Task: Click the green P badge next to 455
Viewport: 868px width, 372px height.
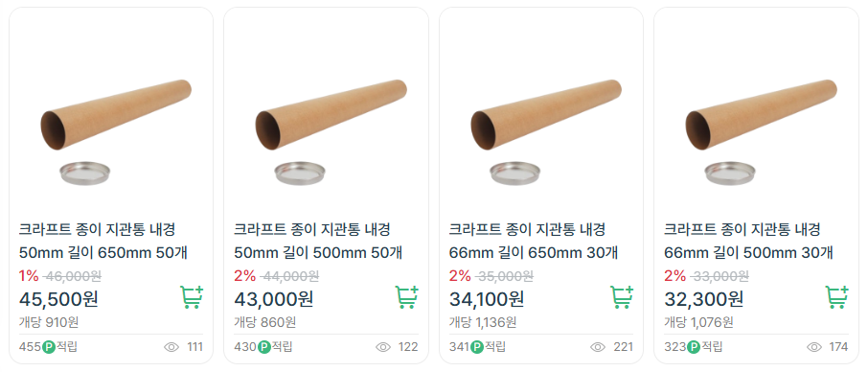Action: tap(49, 347)
